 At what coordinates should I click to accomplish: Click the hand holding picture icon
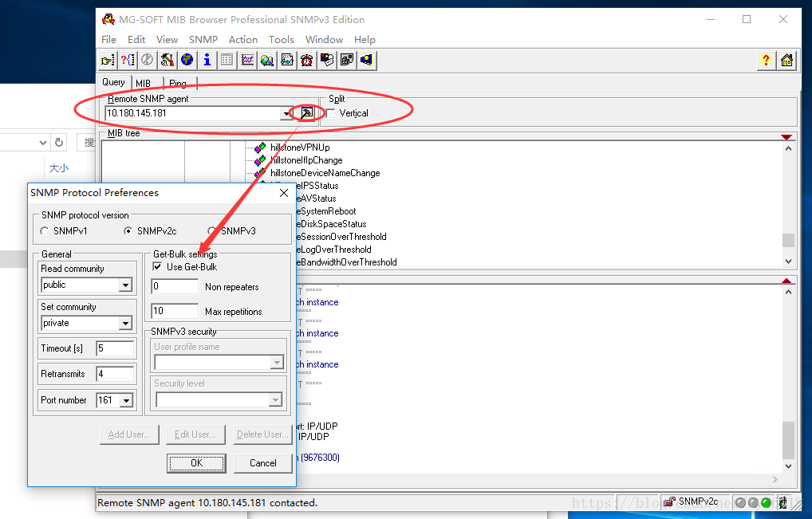pyautogui.click(x=327, y=60)
